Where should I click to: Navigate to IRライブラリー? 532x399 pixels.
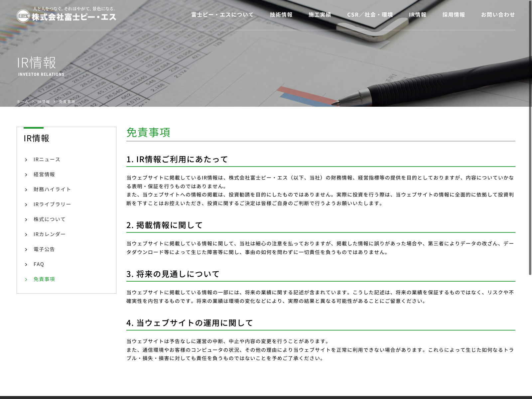point(52,204)
